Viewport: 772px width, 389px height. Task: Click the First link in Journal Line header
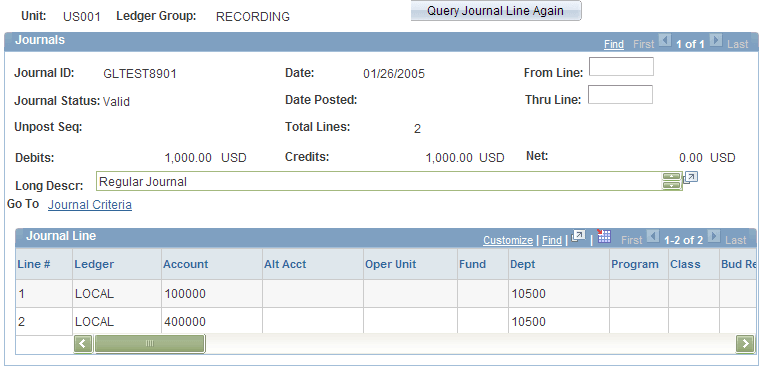pyautogui.click(x=632, y=240)
